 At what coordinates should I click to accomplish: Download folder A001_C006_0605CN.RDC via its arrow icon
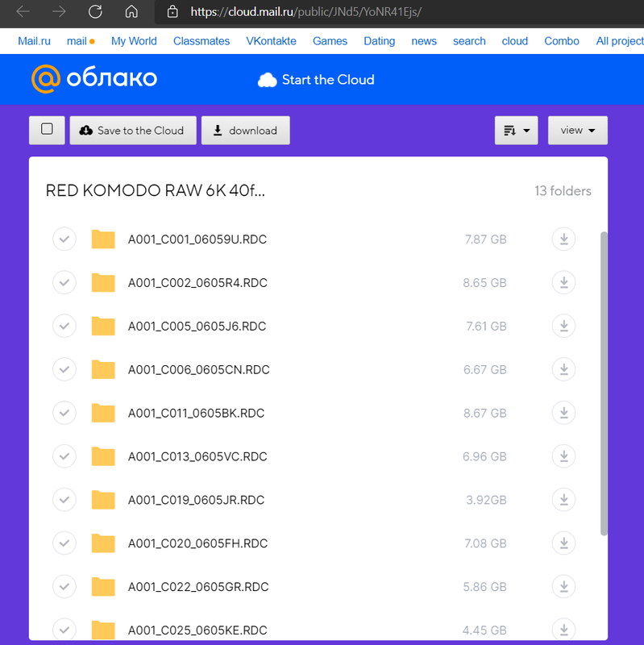563,369
